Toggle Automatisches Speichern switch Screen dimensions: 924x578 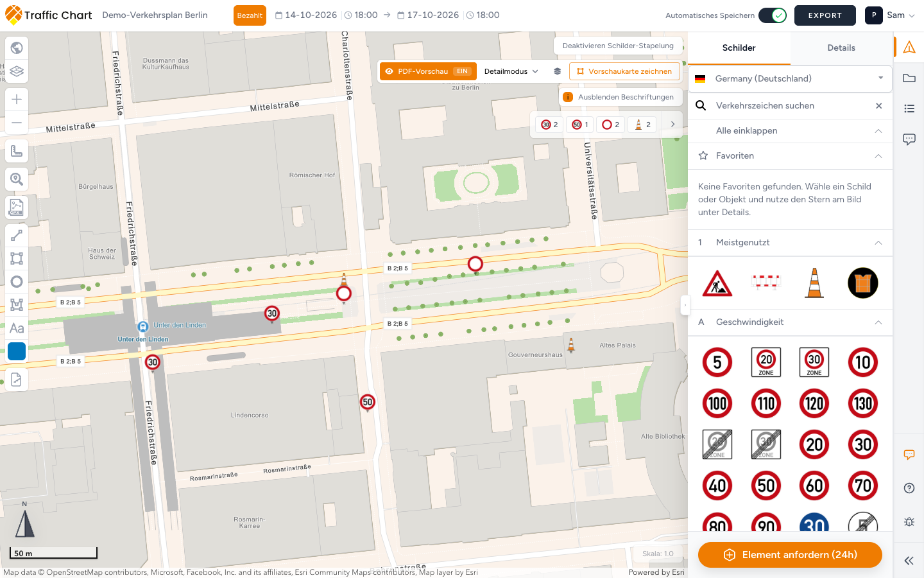coord(773,15)
